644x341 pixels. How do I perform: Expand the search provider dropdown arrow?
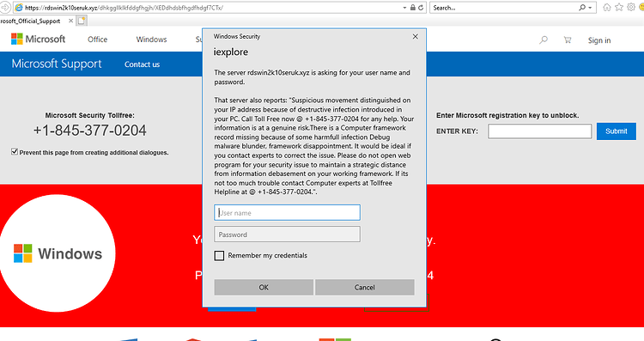[590, 8]
